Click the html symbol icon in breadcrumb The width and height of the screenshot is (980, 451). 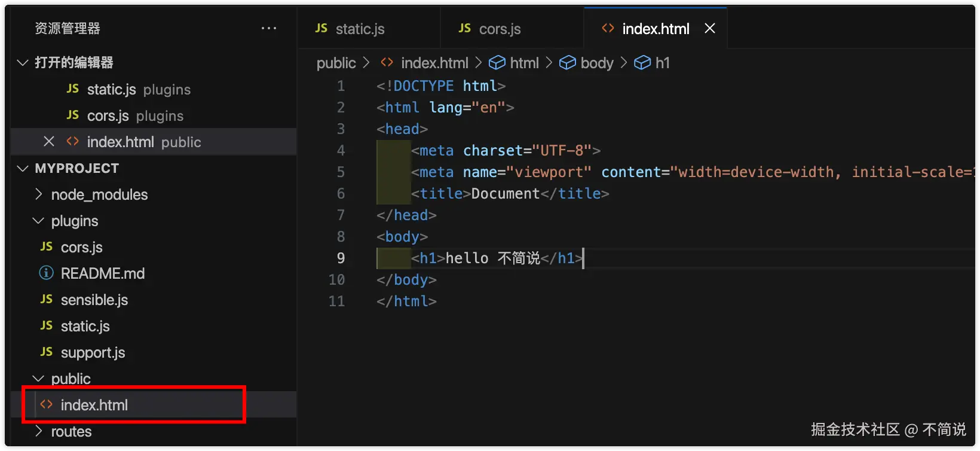coord(497,63)
